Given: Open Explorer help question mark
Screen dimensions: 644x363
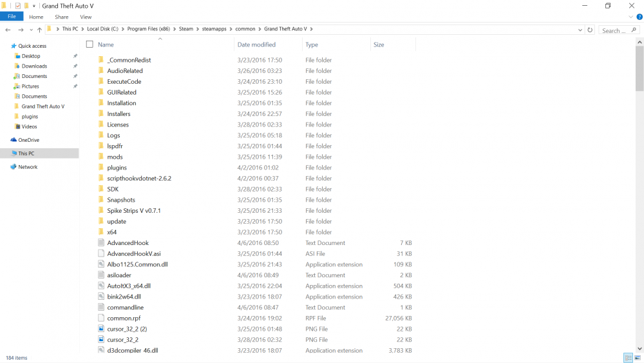Looking at the screenshot, I should tap(639, 17).
